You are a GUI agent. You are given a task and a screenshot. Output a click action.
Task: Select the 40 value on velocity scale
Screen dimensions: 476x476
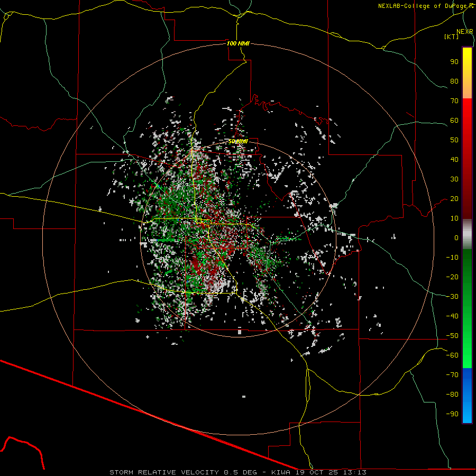pos(454,160)
